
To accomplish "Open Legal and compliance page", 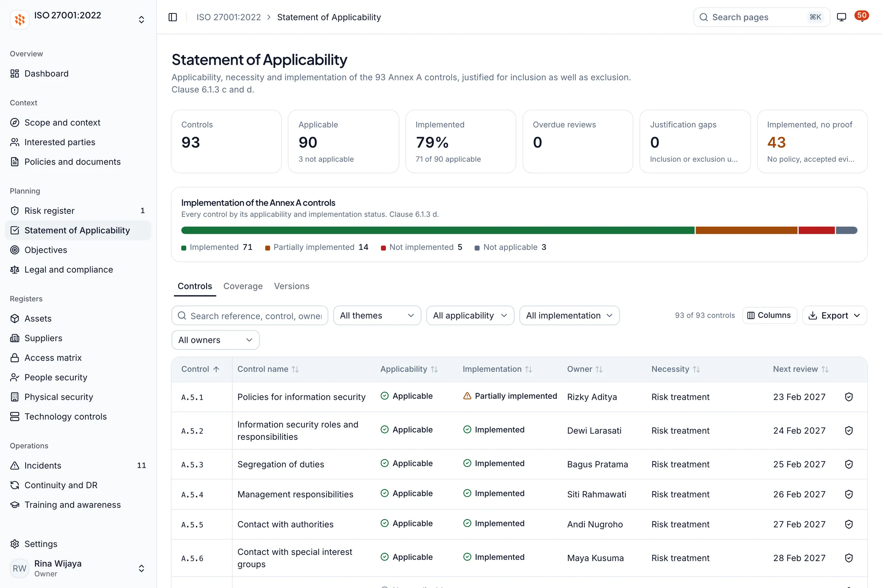I will pos(78,270).
